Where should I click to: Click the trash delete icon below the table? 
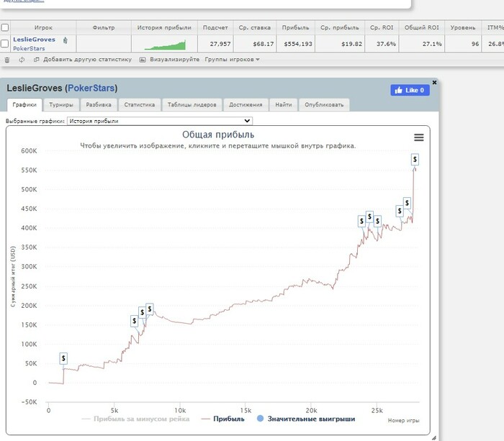click(7, 60)
